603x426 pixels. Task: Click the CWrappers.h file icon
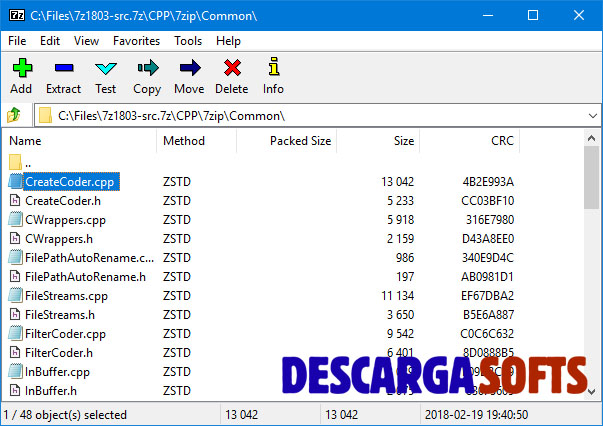click(x=15, y=238)
